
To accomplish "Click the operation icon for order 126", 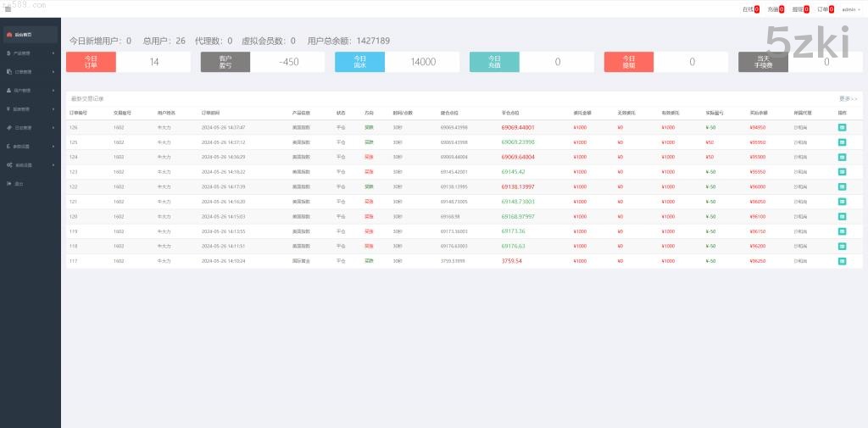I will (842, 127).
